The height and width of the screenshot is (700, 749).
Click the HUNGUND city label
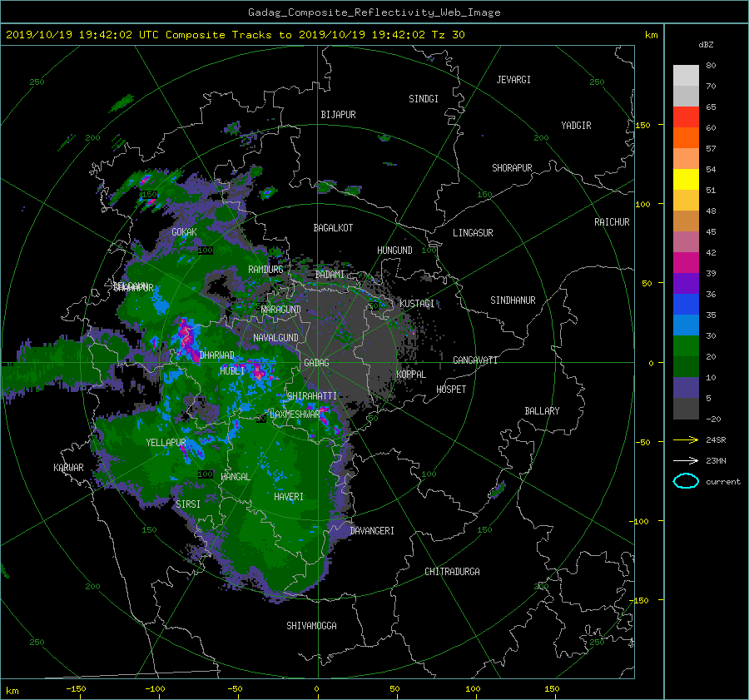[394, 251]
